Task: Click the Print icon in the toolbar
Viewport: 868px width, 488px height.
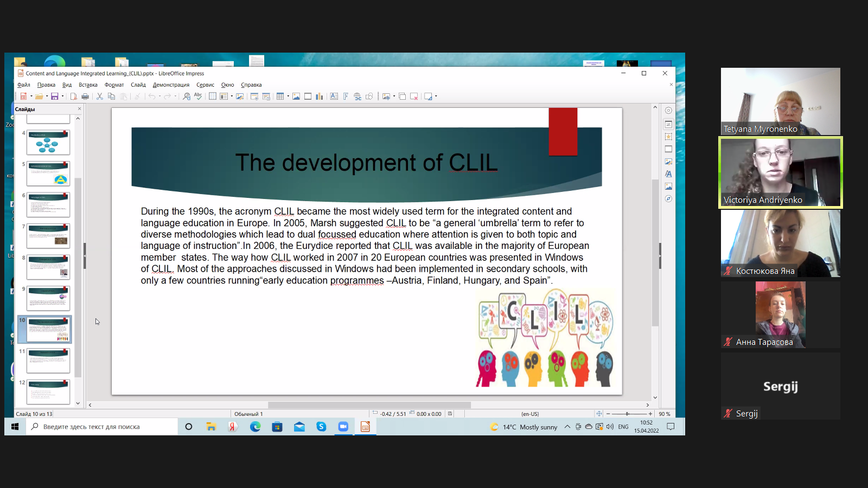Action: click(x=85, y=97)
